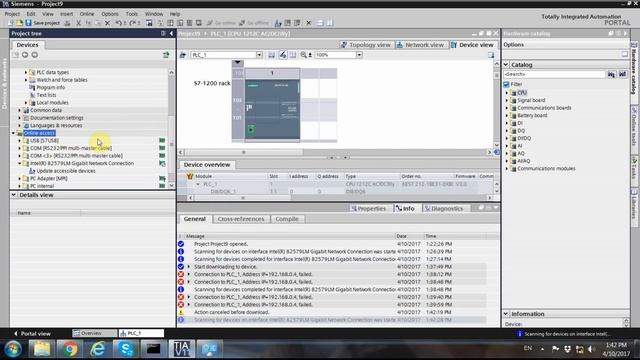
Task: Switch to Topology view tab
Action: click(x=366, y=45)
